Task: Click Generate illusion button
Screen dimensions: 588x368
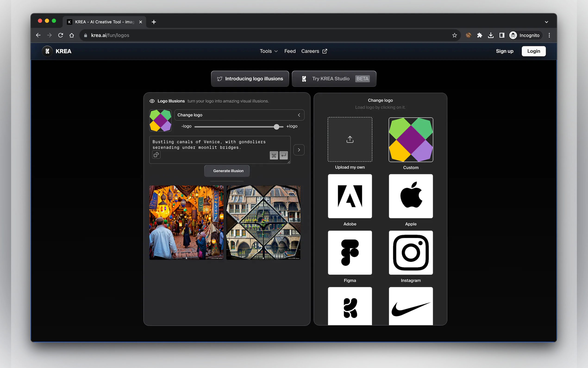Action: 227,171
